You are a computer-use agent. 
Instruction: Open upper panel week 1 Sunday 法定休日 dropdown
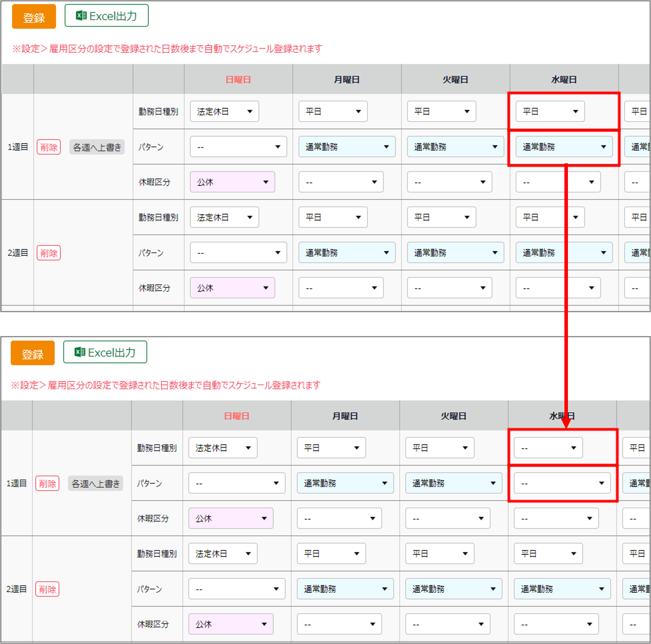click(224, 111)
